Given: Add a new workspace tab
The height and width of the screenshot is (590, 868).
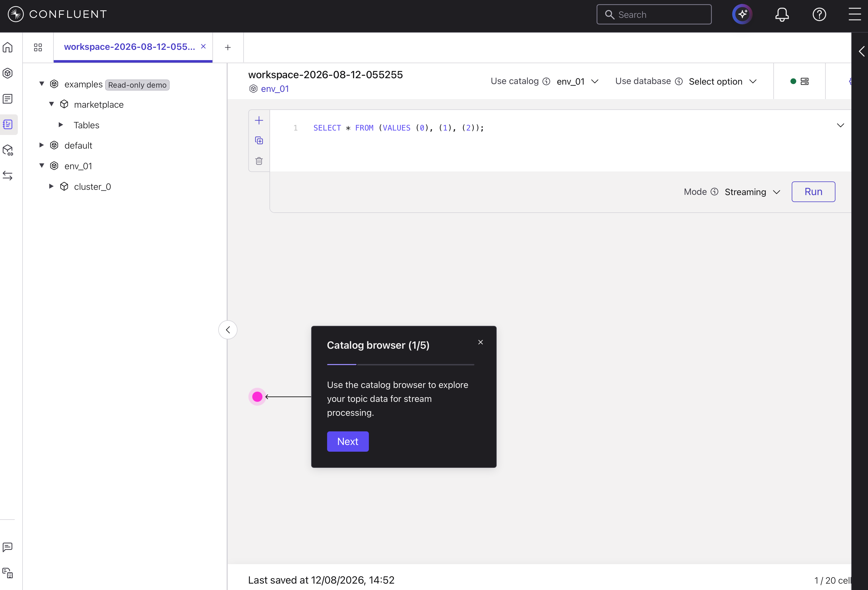Looking at the screenshot, I should pos(228,47).
